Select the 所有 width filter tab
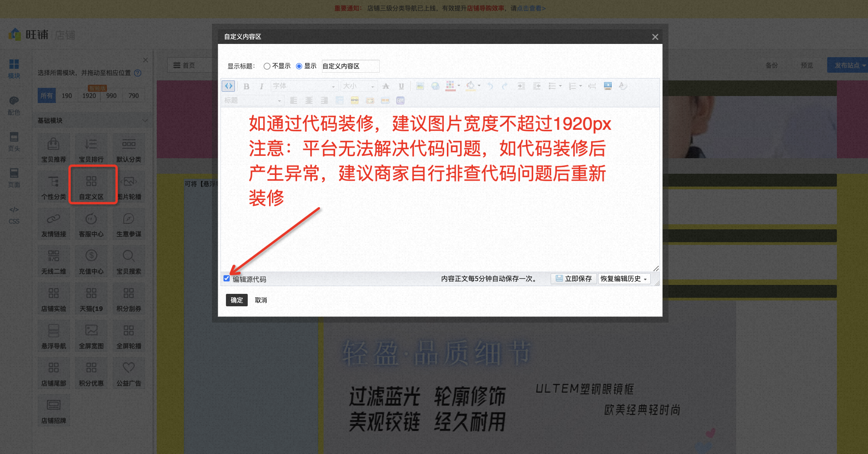 tap(47, 96)
